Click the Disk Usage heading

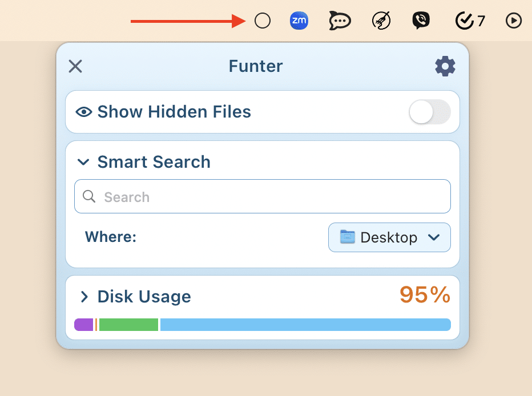click(x=144, y=297)
